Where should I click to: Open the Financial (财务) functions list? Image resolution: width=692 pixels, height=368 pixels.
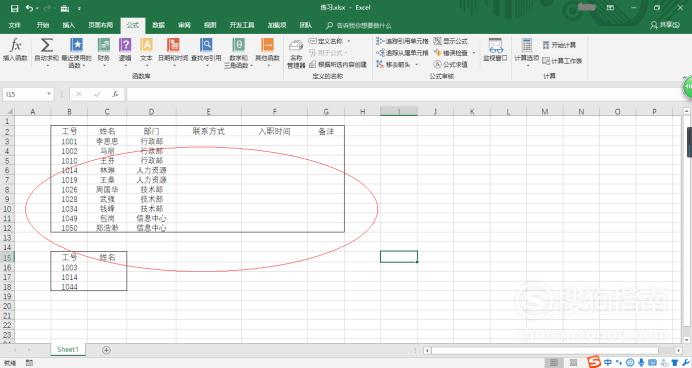point(104,52)
